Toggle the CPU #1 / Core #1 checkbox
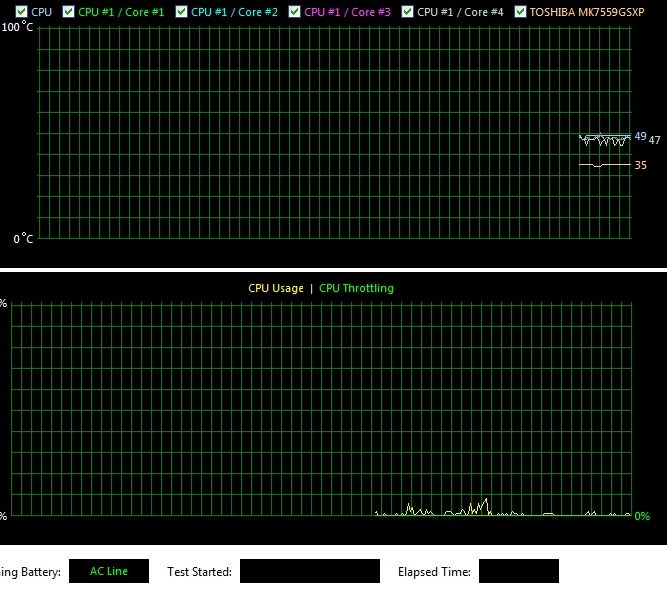667x589 pixels. 68,11
